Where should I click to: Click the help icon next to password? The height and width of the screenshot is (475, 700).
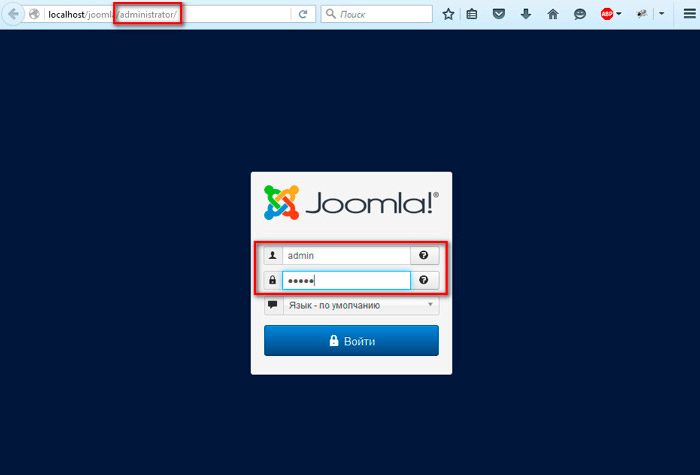click(424, 280)
